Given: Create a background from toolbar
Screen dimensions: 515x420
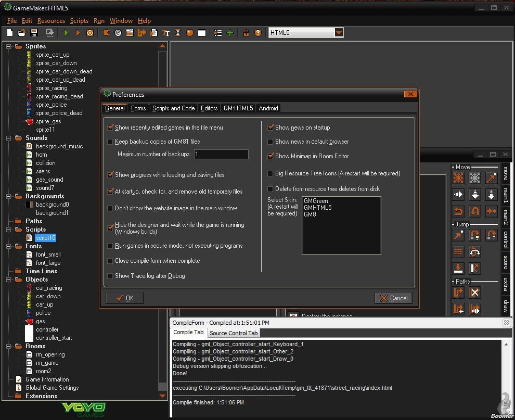Looking at the screenshot, I should click(130, 33).
